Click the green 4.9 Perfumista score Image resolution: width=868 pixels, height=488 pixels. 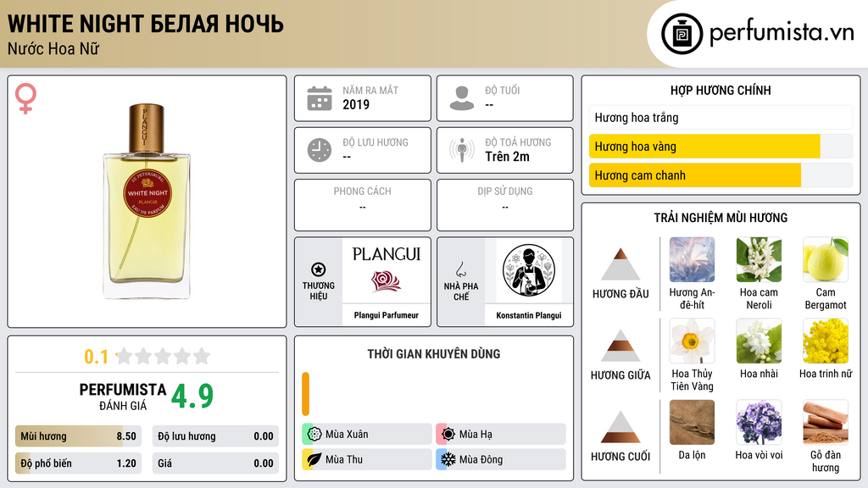(192, 396)
